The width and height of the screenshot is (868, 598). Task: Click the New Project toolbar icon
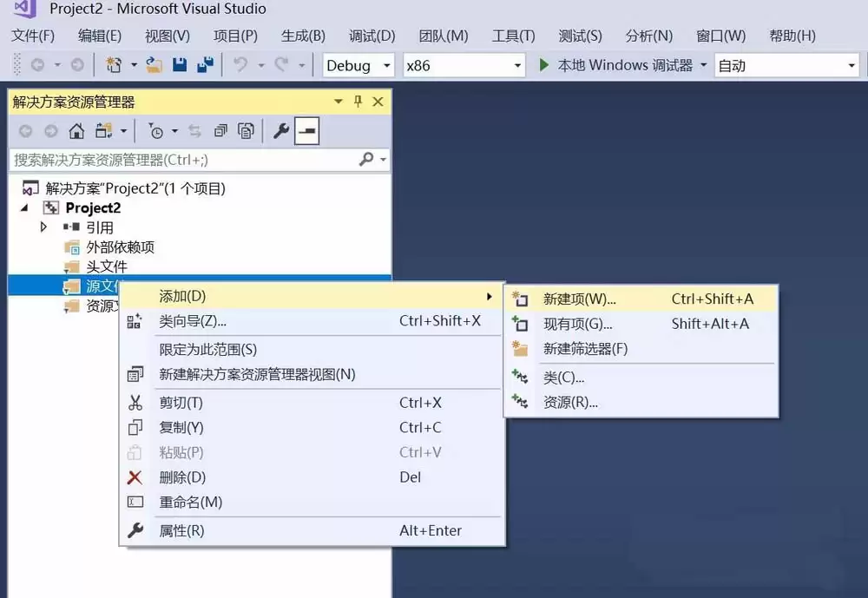click(x=113, y=65)
